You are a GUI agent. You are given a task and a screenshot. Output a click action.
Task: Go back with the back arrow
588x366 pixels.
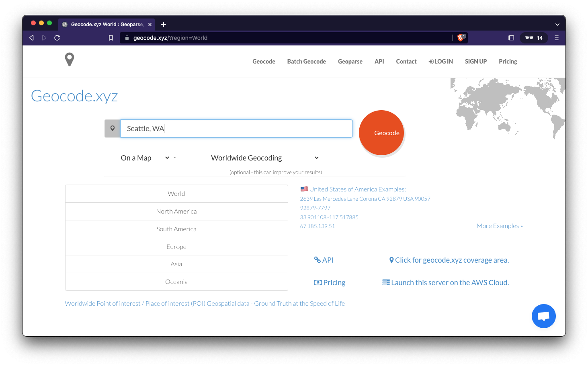31,38
